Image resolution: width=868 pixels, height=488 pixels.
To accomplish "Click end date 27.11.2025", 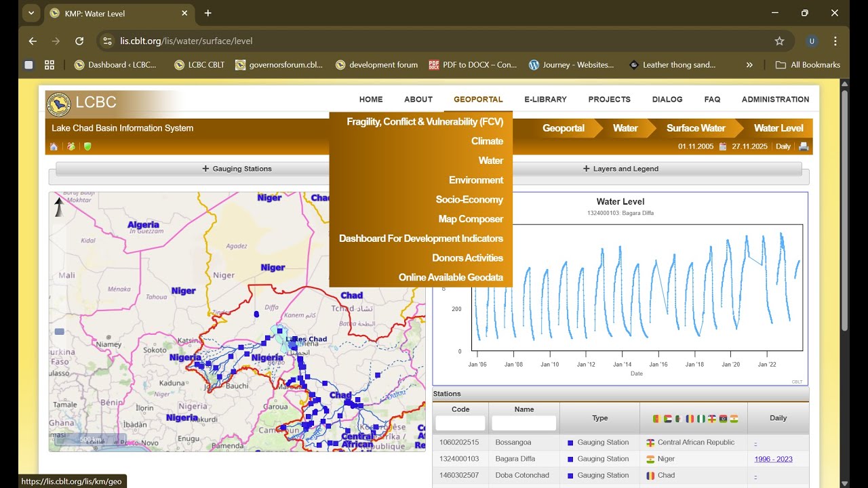I will 749,146.
